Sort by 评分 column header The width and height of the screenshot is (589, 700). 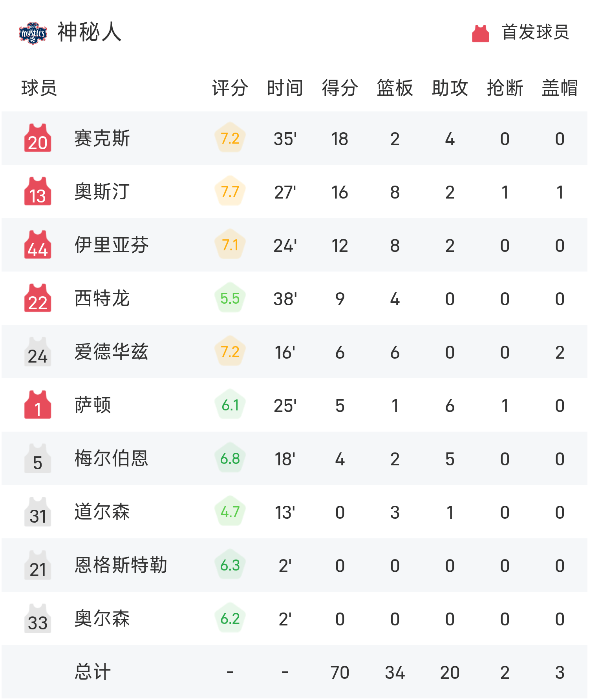tap(230, 88)
